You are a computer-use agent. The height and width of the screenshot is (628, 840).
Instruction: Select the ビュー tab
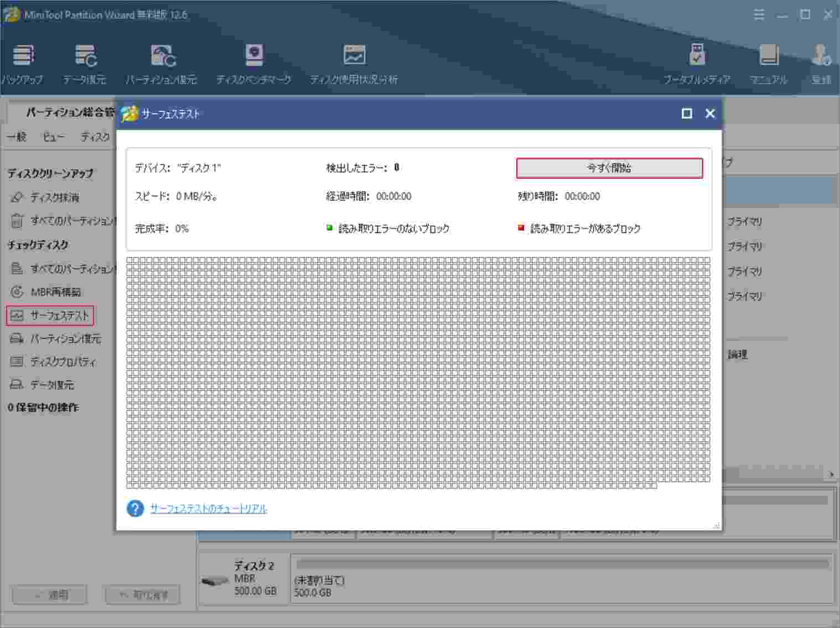click(x=53, y=137)
